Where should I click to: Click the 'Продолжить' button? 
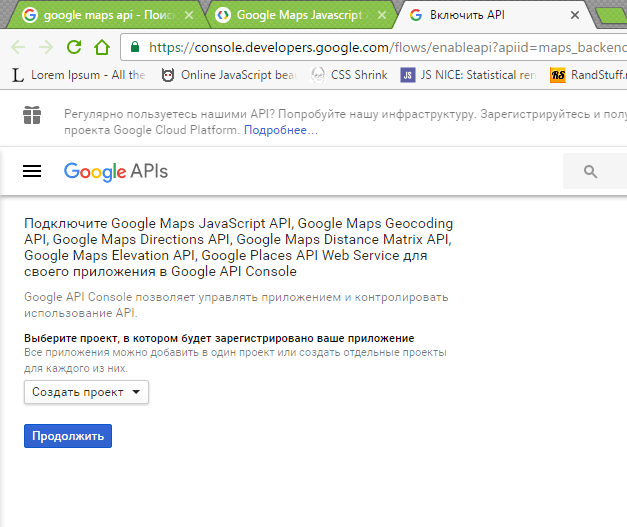pyautogui.click(x=68, y=436)
